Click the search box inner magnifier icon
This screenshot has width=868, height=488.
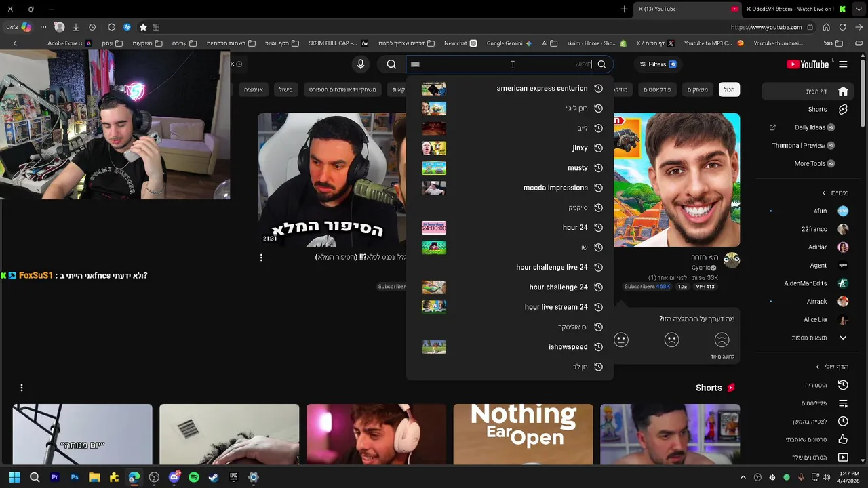[x=601, y=64]
